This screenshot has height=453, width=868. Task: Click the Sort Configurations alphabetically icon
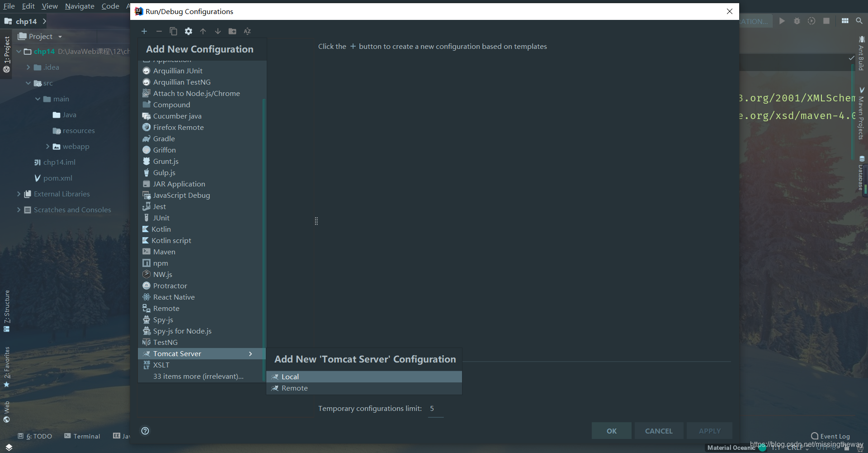(247, 31)
